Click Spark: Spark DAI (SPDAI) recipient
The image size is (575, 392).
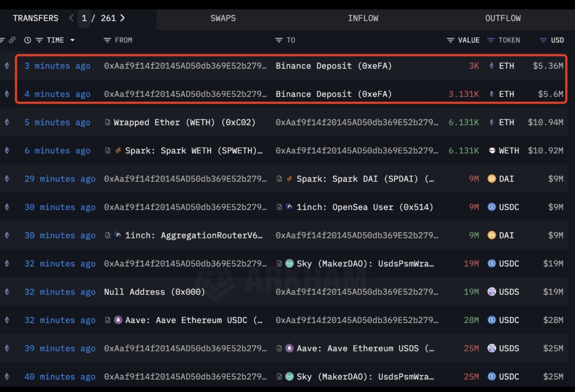click(x=365, y=179)
